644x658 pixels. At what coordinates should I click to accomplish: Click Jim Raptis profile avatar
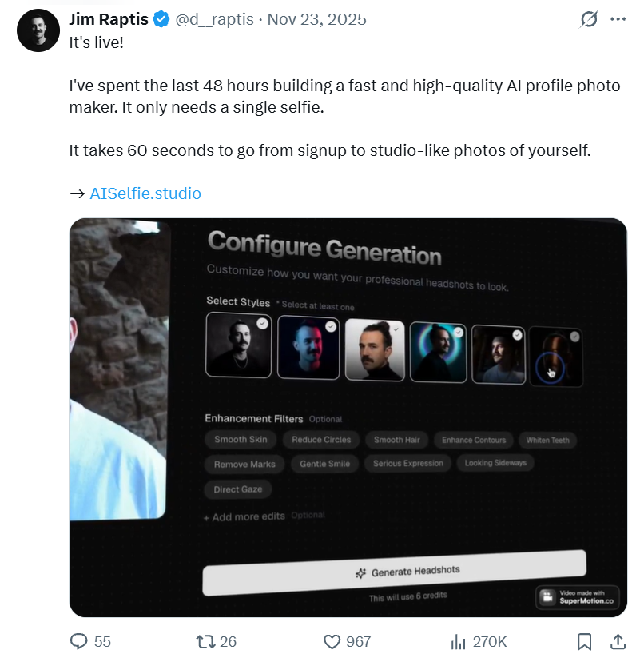point(38,31)
